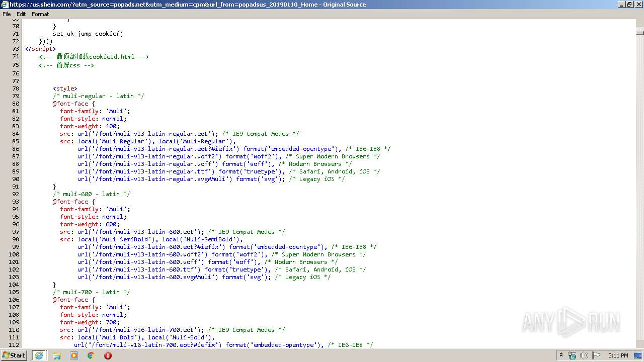
Task: Click the set_uk_jump_cookie() code line
Action: point(88,34)
